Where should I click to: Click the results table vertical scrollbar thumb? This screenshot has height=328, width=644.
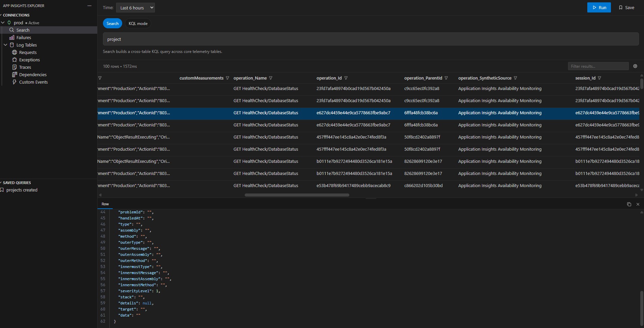pos(642,83)
